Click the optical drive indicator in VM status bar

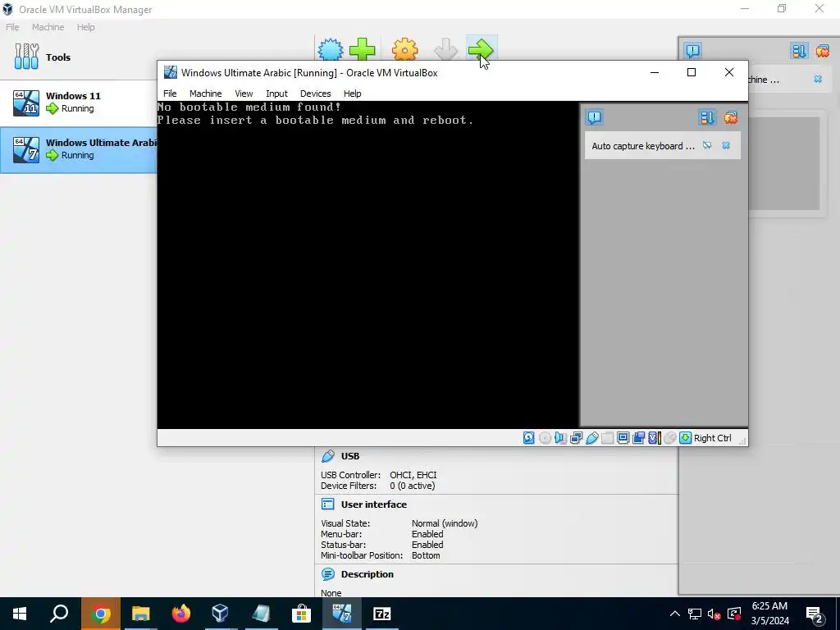click(x=545, y=438)
